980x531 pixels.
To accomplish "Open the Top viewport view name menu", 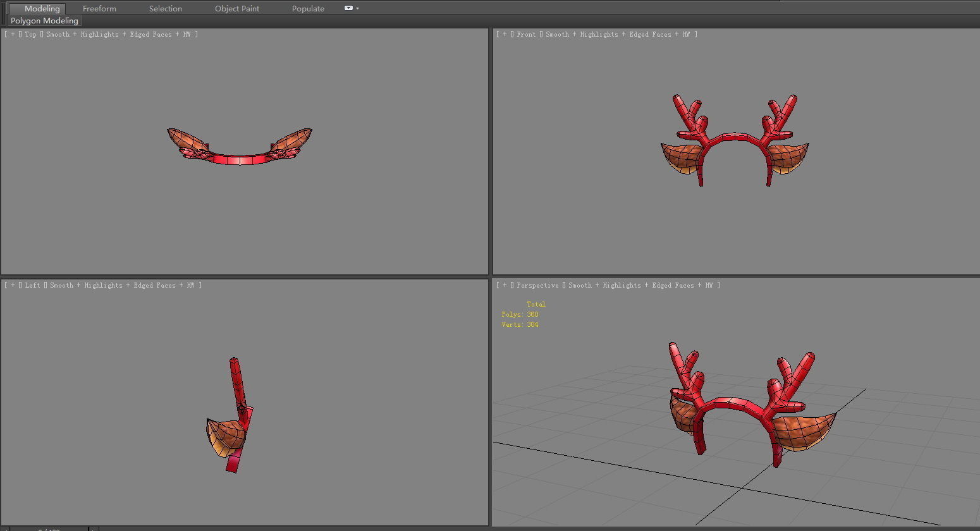I will pyautogui.click(x=31, y=35).
